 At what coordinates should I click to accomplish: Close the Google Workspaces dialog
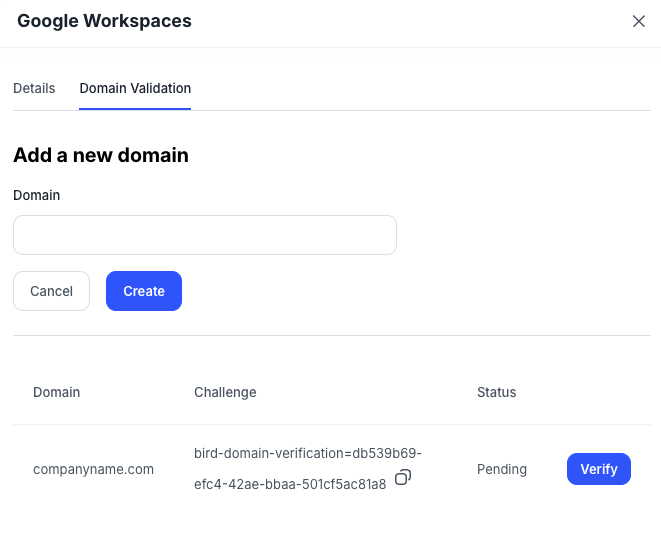click(x=638, y=21)
